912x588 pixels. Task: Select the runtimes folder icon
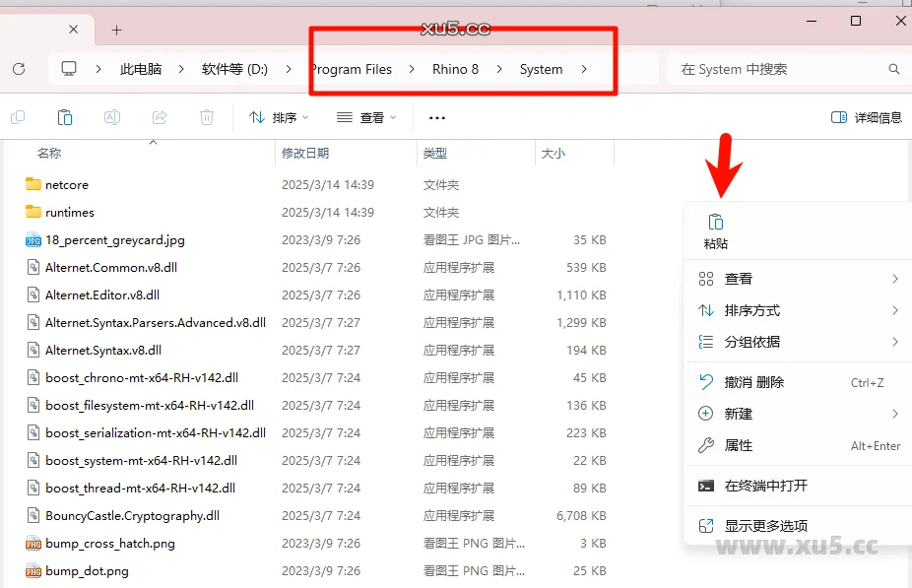(x=34, y=212)
